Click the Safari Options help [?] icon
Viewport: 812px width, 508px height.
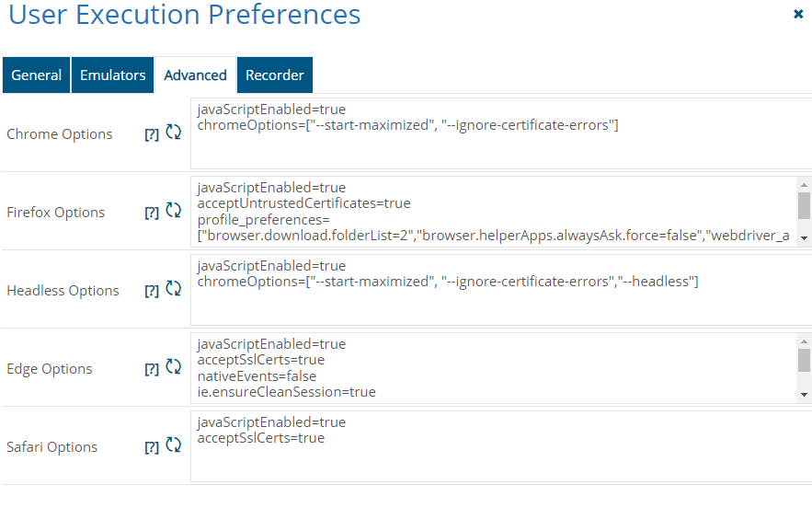click(152, 448)
